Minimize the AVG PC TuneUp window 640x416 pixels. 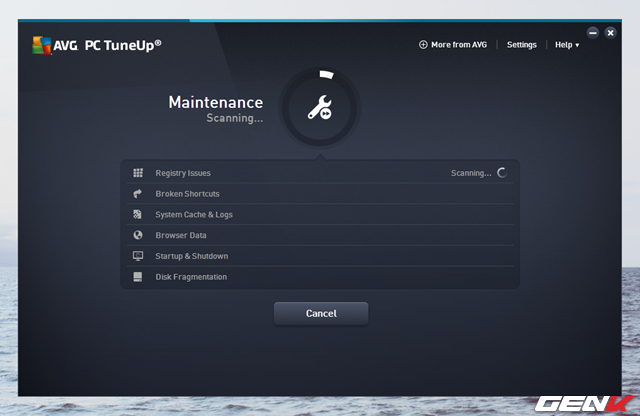tap(592, 32)
